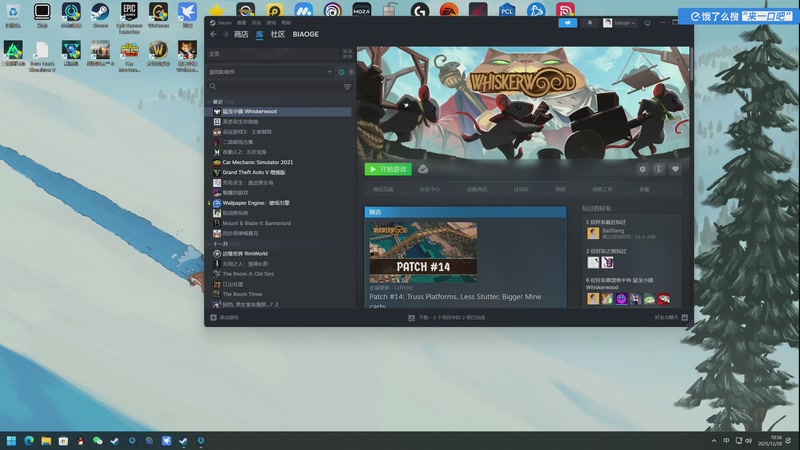Image resolution: width=800 pixels, height=450 pixels.
Task: Open downloads manager in bottom bar
Action: coord(447,317)
